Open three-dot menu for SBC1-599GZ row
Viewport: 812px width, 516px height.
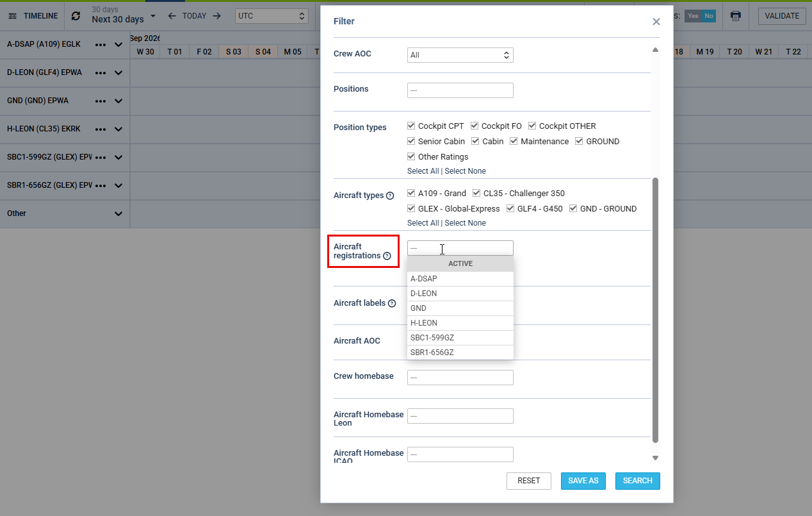point(101,158)
